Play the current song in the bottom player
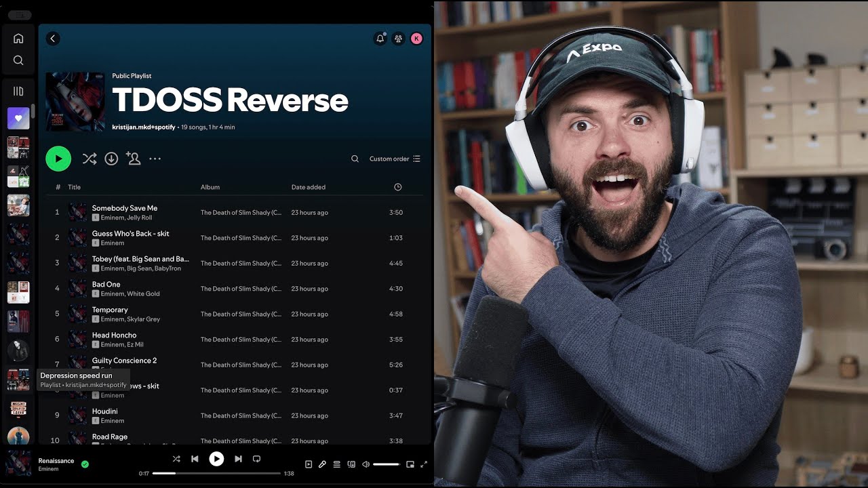The image size is (868, 488). pyautogui.click(x=216, y=459)
